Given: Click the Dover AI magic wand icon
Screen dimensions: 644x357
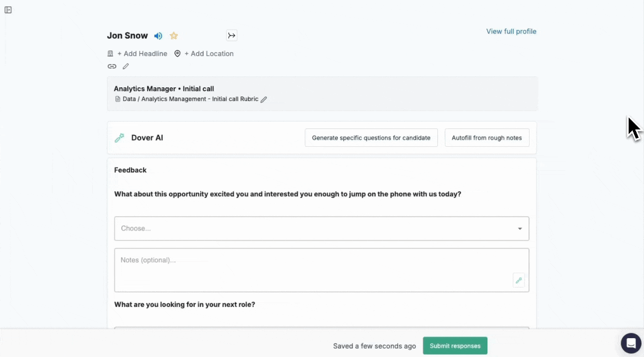Looking at the screenshot, I should pos(119,138).
